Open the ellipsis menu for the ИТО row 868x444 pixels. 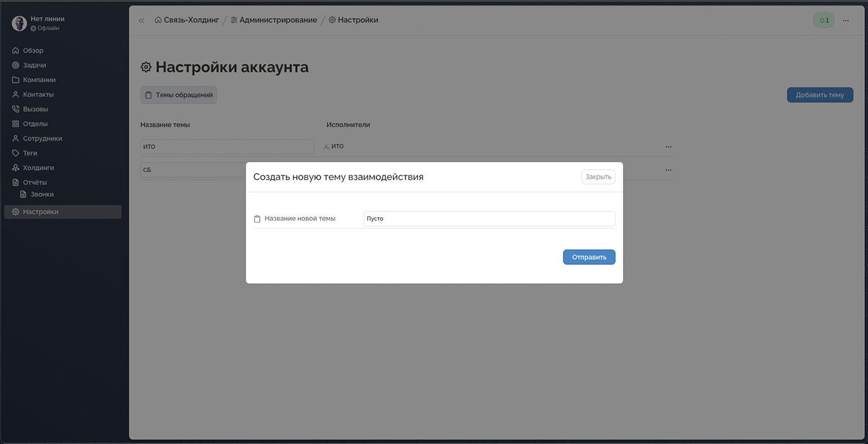[668, 147]
